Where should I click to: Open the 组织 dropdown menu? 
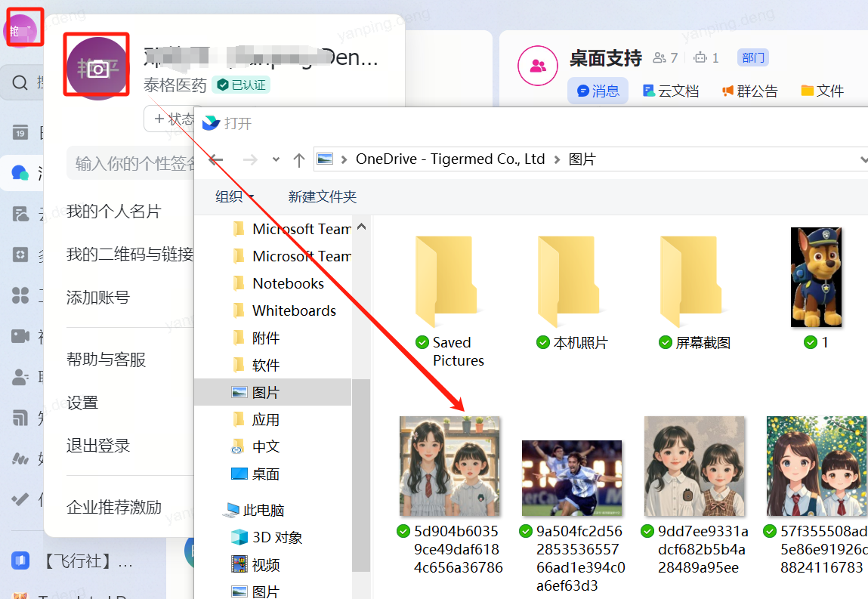pos(235,196)
